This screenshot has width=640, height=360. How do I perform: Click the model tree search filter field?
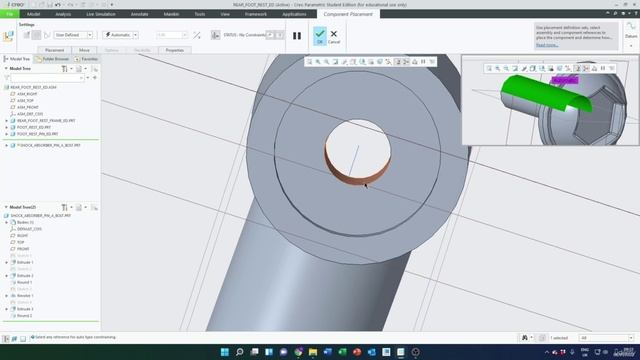47,78
